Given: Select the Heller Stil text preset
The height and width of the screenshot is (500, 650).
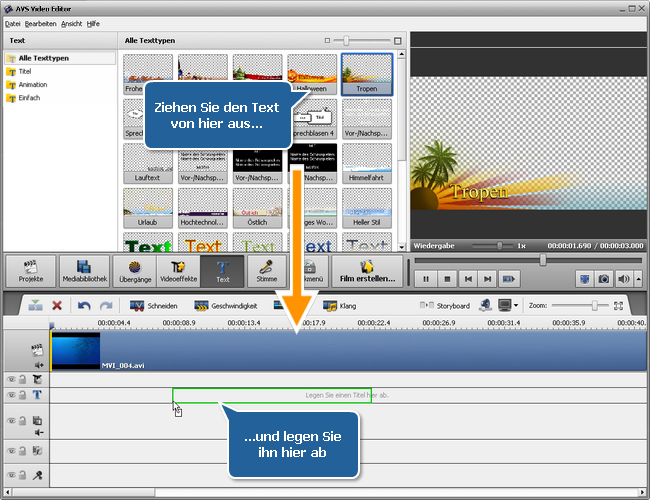Looking at the screenshot, I should (x=367, y=208).
